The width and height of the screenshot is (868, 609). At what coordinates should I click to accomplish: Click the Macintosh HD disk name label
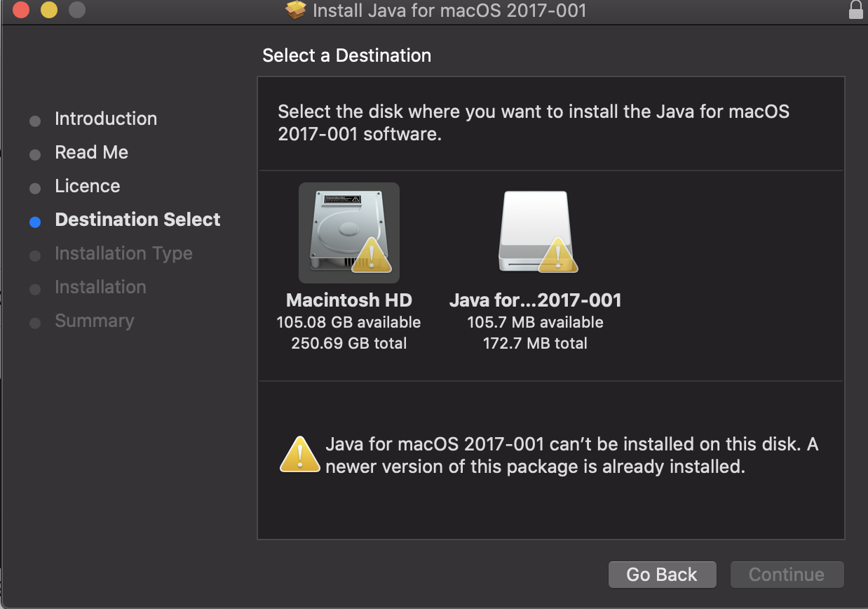[x=349, y=300]
